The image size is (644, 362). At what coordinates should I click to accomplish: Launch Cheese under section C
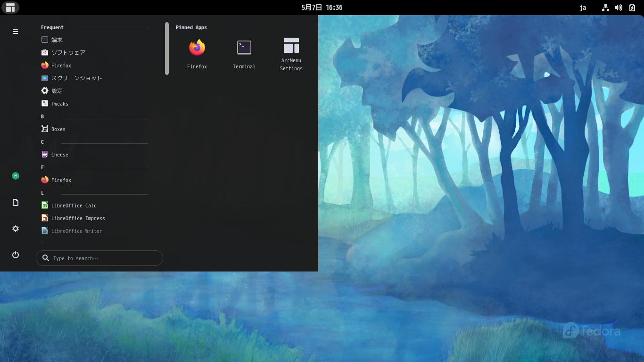point(95,155)
